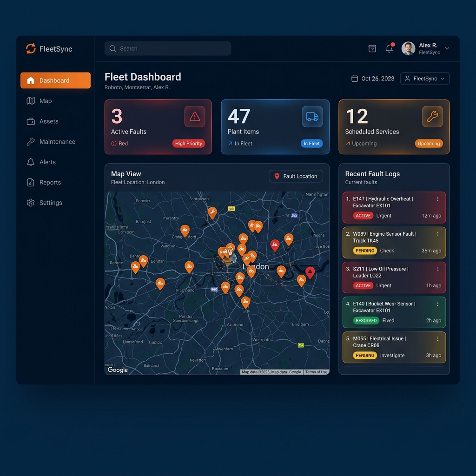Image resolution: width=476 pixels, height=476 pixels.
Task: Open the Assets section
Action: click(x=47, y=121)
